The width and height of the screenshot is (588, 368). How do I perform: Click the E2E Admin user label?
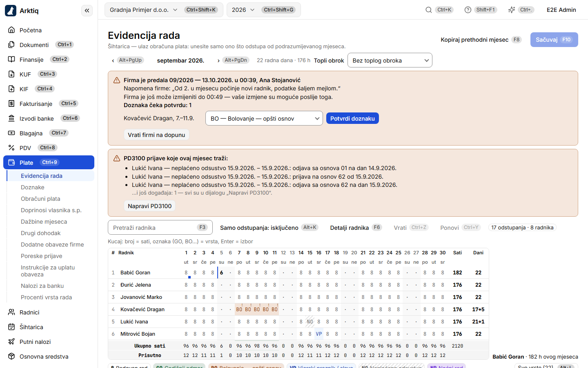click(561, 10)
